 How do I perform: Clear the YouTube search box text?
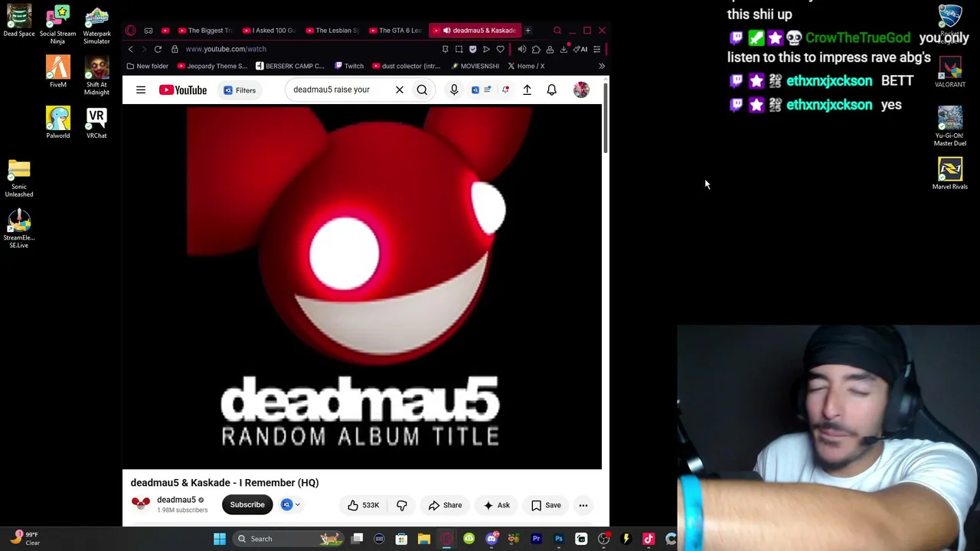coord(399,90)
